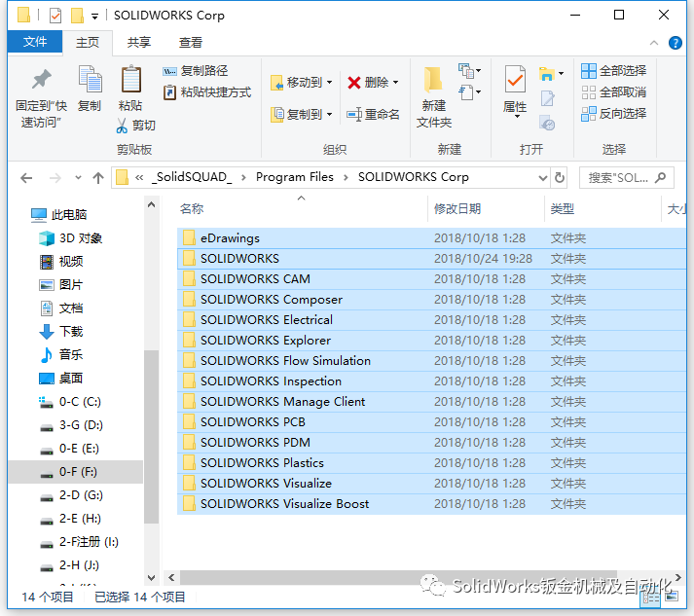Image resolution: width=694 pixels, height=616 pixels.
Task: Click the search box field
Action: click(x=626, y=178)
